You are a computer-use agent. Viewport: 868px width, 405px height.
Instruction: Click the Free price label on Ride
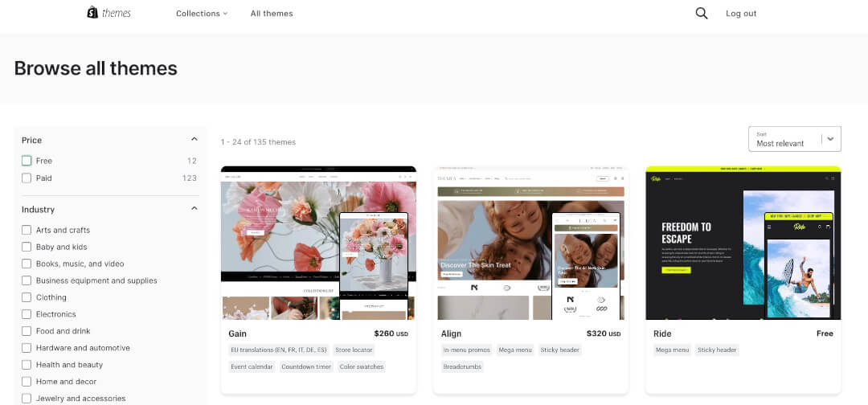tap(825, 333)
